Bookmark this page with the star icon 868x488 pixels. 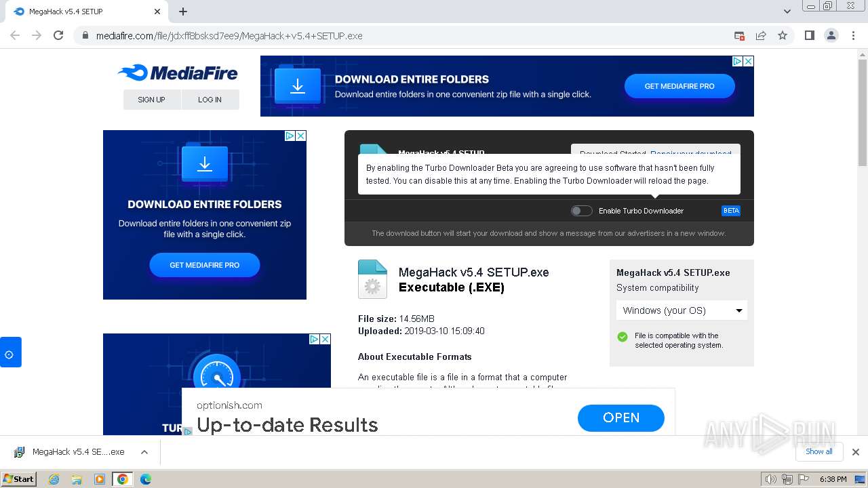point(783,35)
